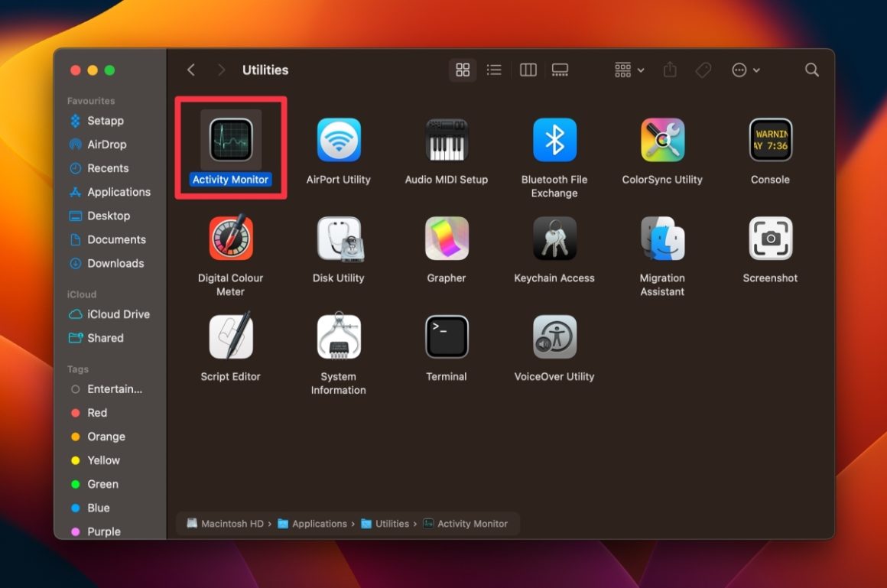The width and height of the screenshot is (887, 588).
Task: Open Disk Utility
Action: [x=338, y=238]
